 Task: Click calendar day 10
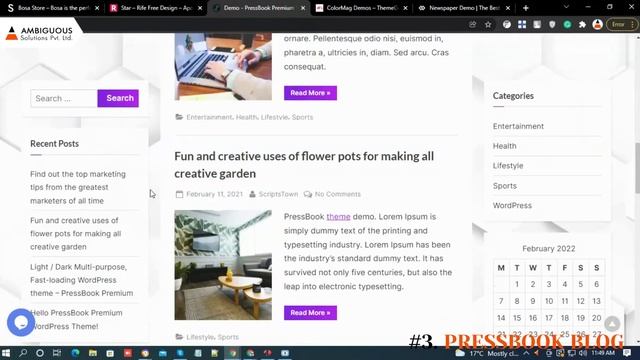549,301
